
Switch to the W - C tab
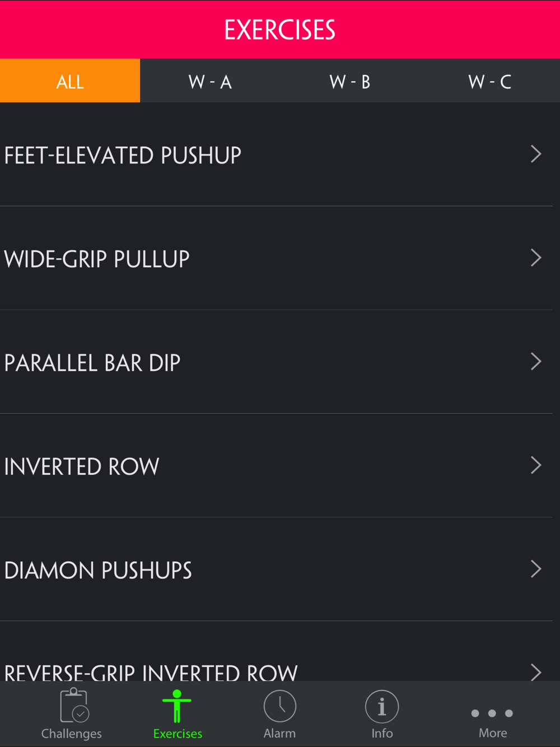click(490, 81)
